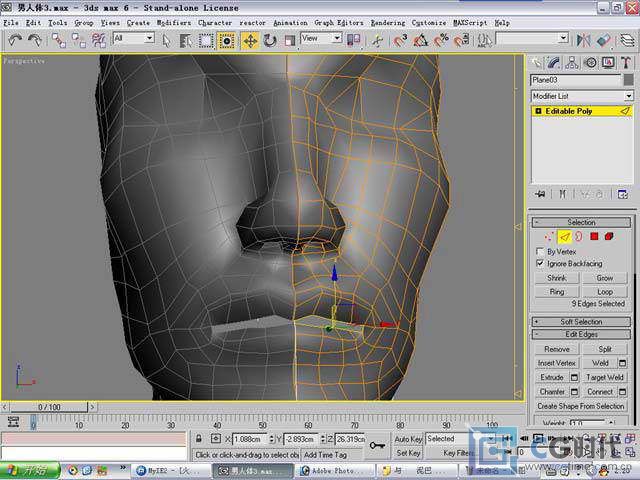Click the Loop button
Viewport: 640px width, 480px height.
click(604, 292)
